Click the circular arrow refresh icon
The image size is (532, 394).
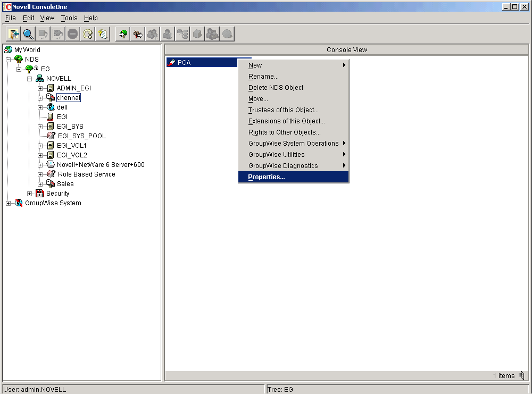click(88, 34)
